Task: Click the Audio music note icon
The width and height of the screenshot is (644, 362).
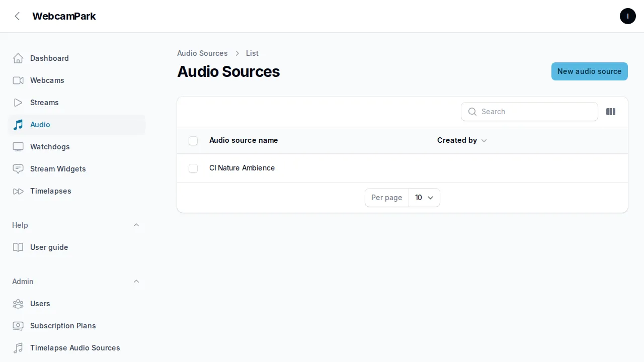Action: [x=18, y=125]
